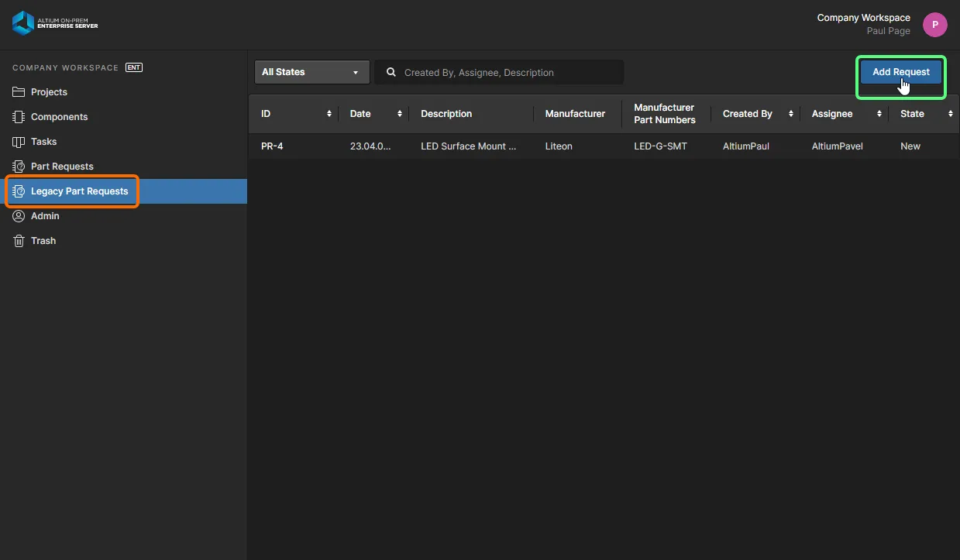Viewport: 960px width, 560px height.
Task: Click the LED-G-SMT part number cell
Action: pyautogui.click(x=660, y=146)
